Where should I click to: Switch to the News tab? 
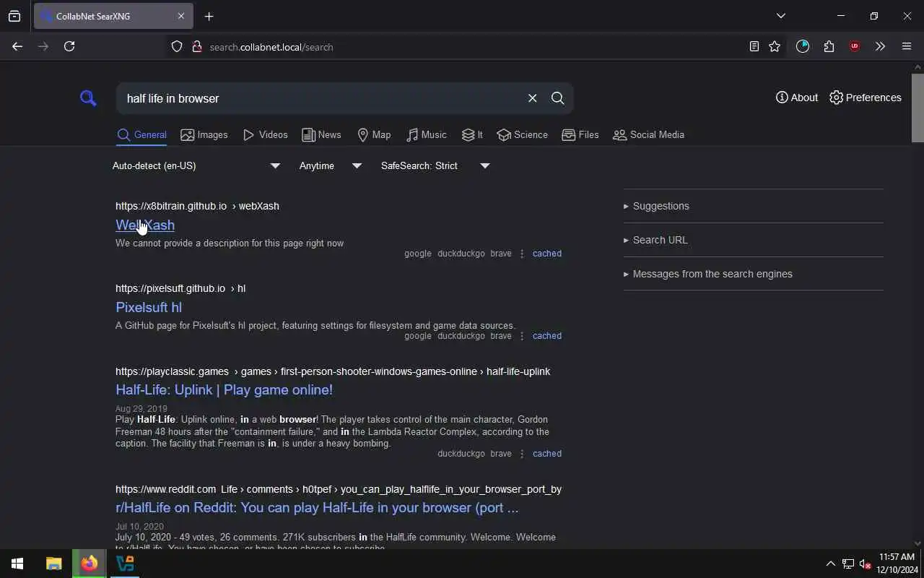click(321, 134)
